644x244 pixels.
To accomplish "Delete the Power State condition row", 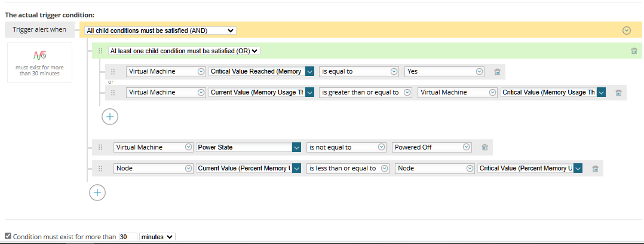I will click(484, 147).
